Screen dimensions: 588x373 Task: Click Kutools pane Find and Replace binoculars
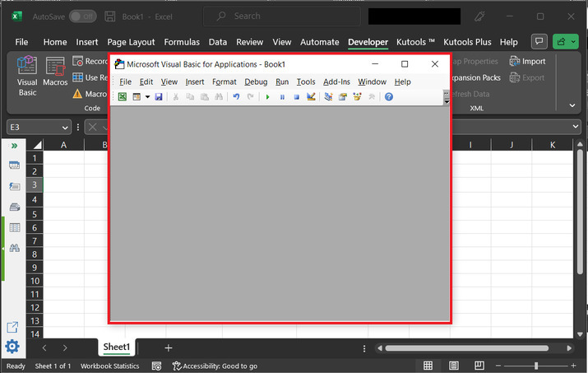[14, 248]
